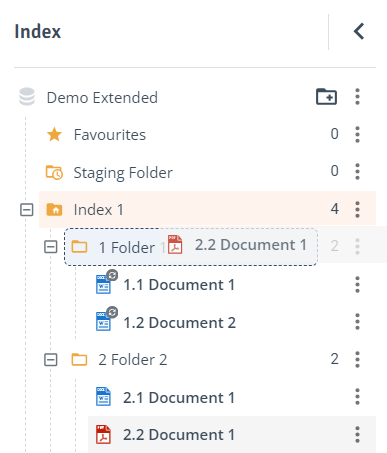Click PDF icon of highlighted 2.2 Document 1 row
387x453 pixels.
click(103, 434)
